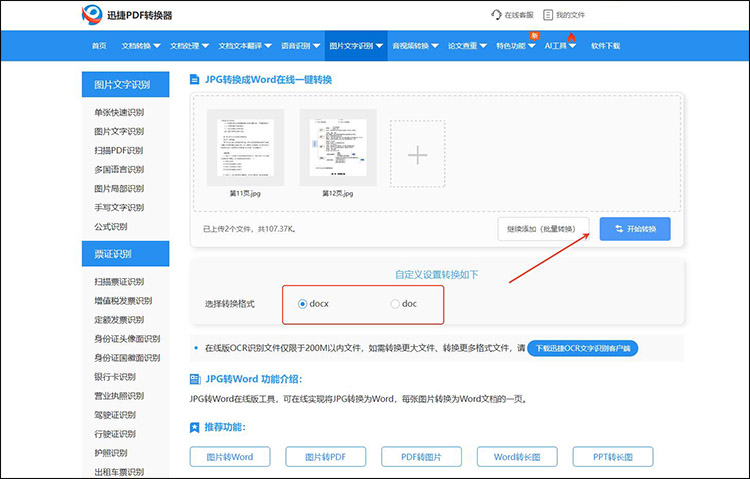Click the 票证识别 sidebar header

125,254
